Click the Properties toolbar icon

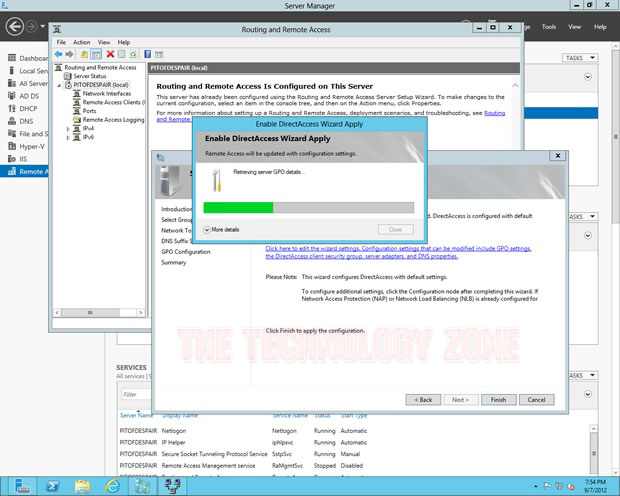pos(122,54)
